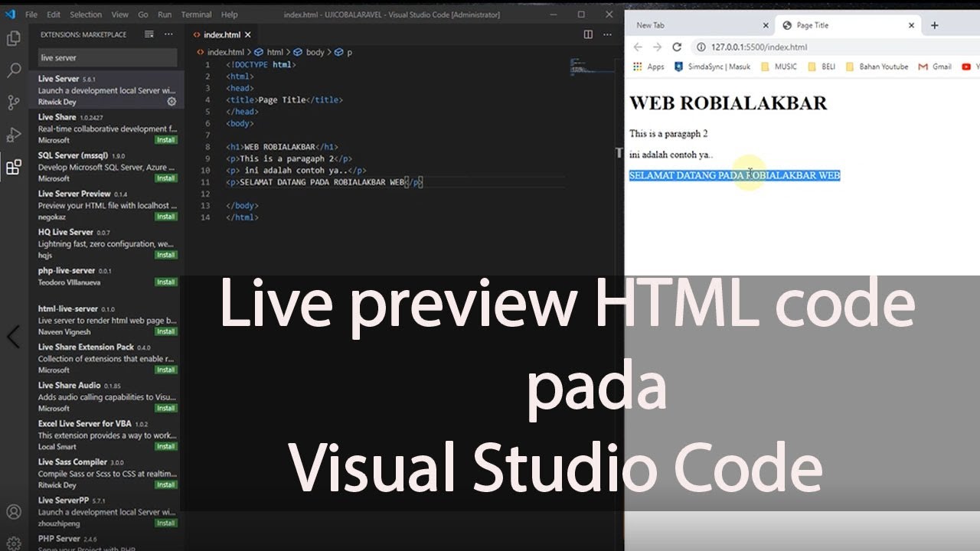This screenshot has width=980, height=551.
Task: Install the Live Share extension
Action: coord(166,140)
